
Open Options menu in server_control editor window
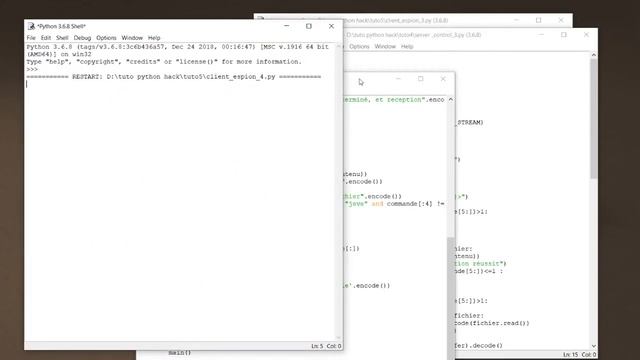(x=359, y=47)
